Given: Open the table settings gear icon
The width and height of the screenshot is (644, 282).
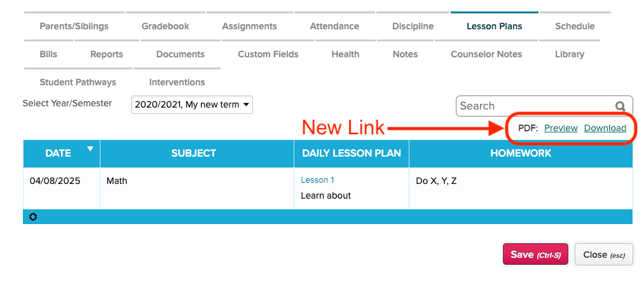Looking at the screenshot, I should tap(33, 217).
